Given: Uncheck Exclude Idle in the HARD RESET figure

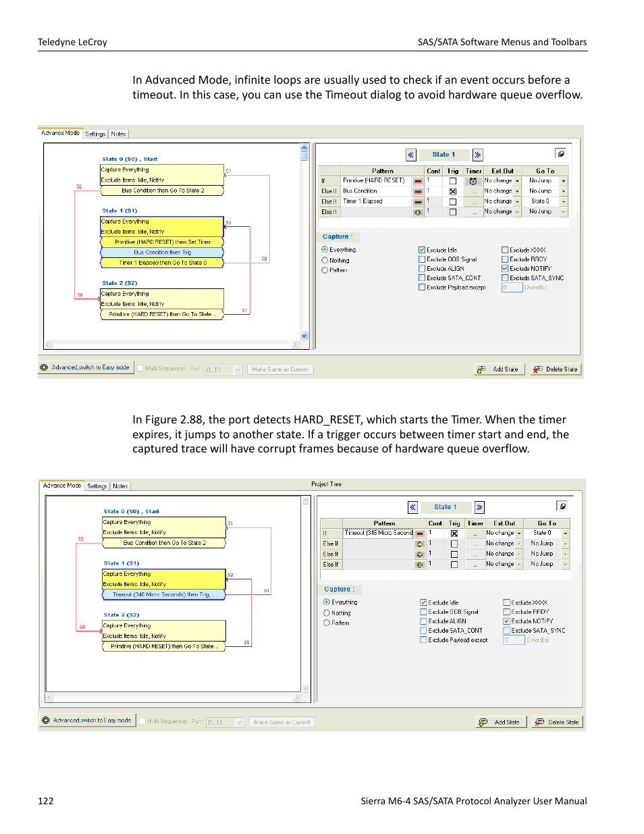Looking at the screenshot, I should tap(422, 250).
